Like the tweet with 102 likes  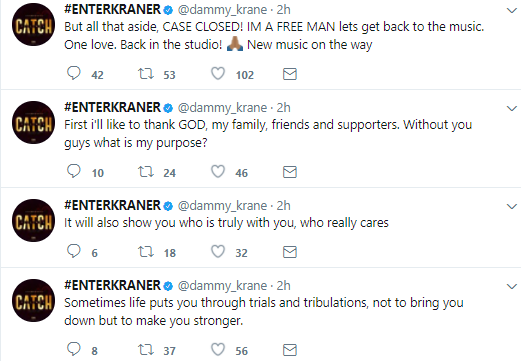click(x=218, y=73)
